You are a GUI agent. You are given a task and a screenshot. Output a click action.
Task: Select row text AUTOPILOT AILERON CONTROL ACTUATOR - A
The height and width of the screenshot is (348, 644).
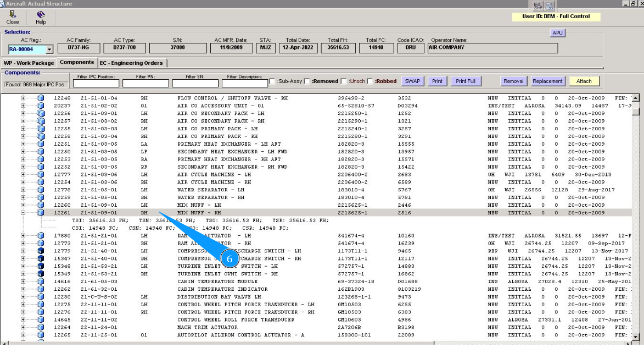(x=240, y=335)
